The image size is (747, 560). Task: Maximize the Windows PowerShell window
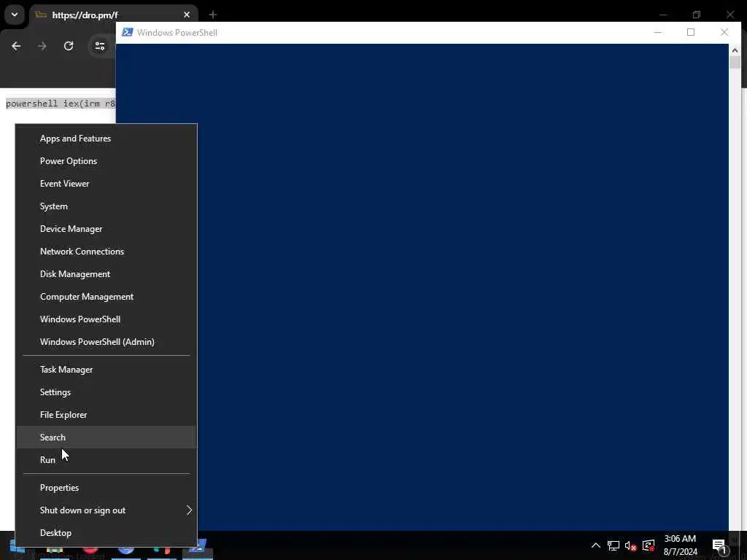[691, 32]
